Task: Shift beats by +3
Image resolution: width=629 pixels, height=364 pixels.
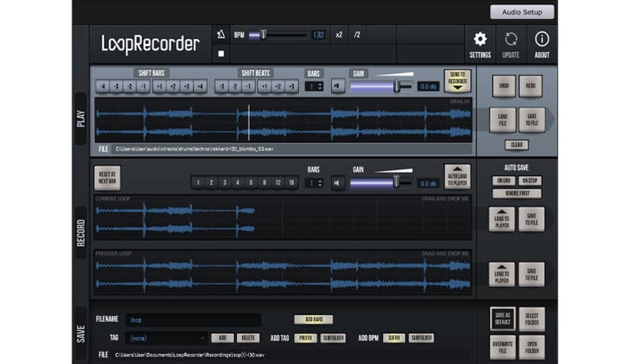Action: pyautogui.click(x=292, y=86)
